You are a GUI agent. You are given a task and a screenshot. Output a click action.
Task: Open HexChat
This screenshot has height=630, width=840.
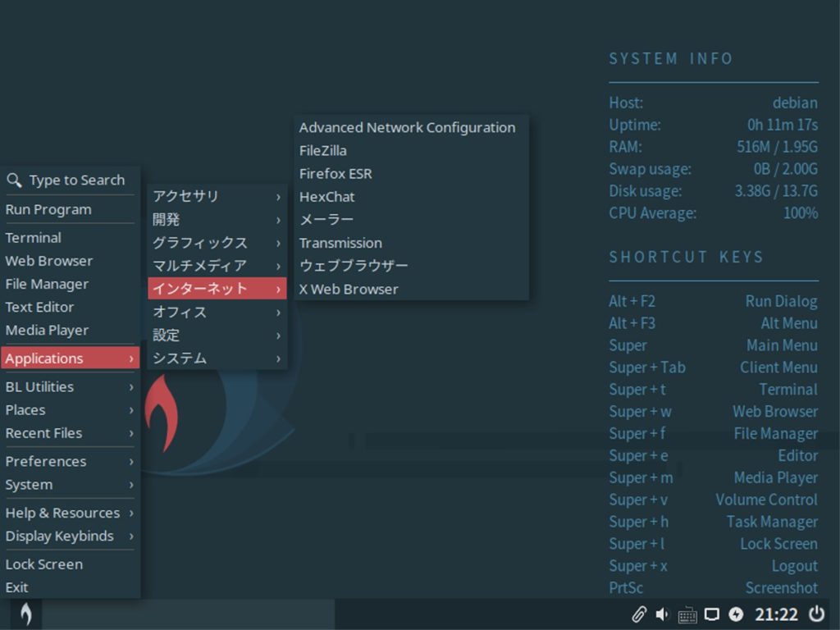pos(325,196)
